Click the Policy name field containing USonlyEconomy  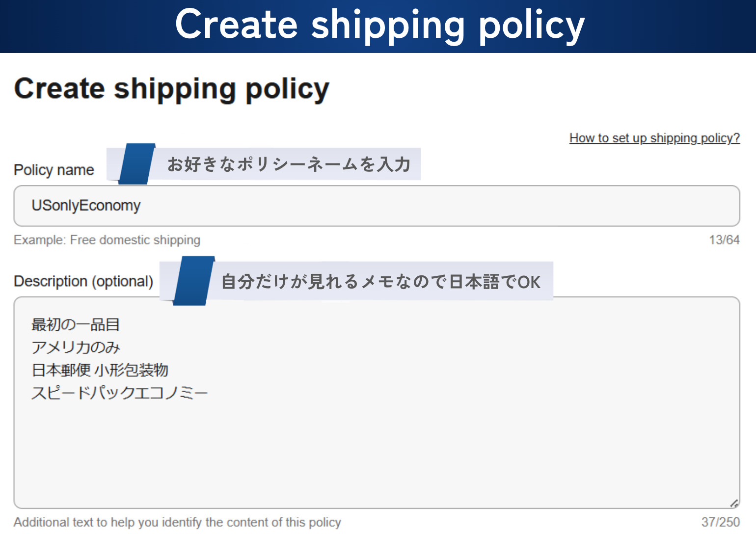click(376, 206)
